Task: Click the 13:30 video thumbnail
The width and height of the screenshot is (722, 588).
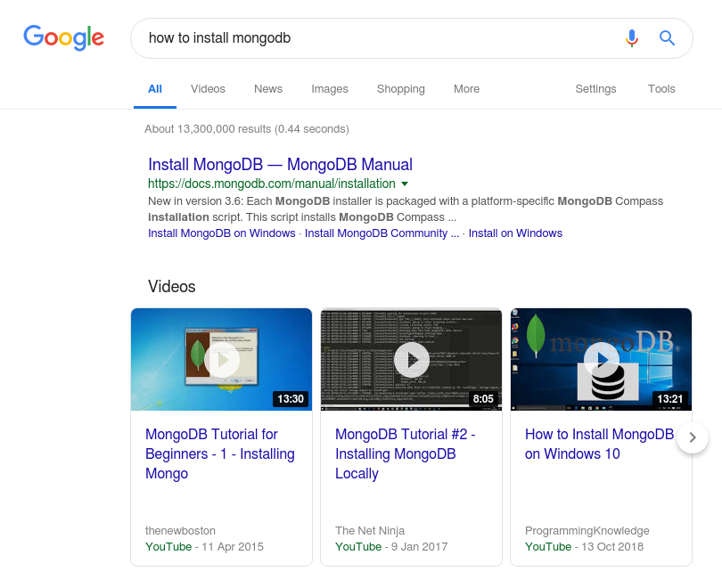Action: click(221, 359)
